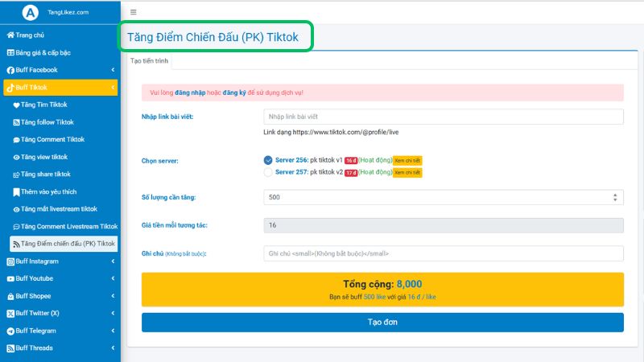This screenshot has height=362, width=644.
Task: Click the table icon beside Bảng giá & cấp bậc
Action: (10, 52)
